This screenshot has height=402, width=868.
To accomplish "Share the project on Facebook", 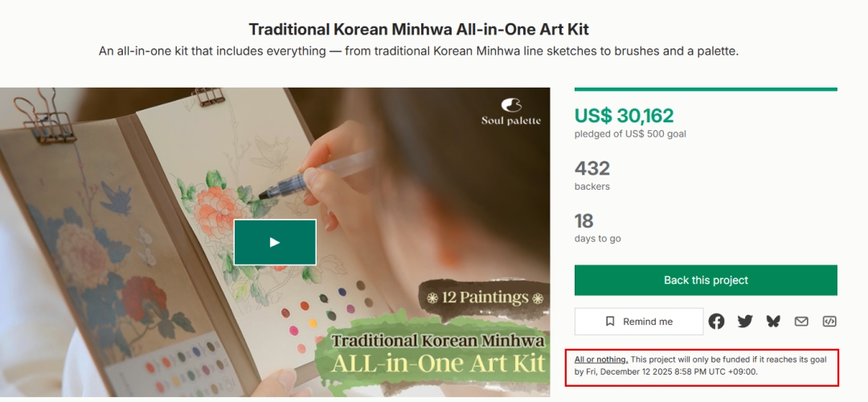I will [x=716, y=322].
